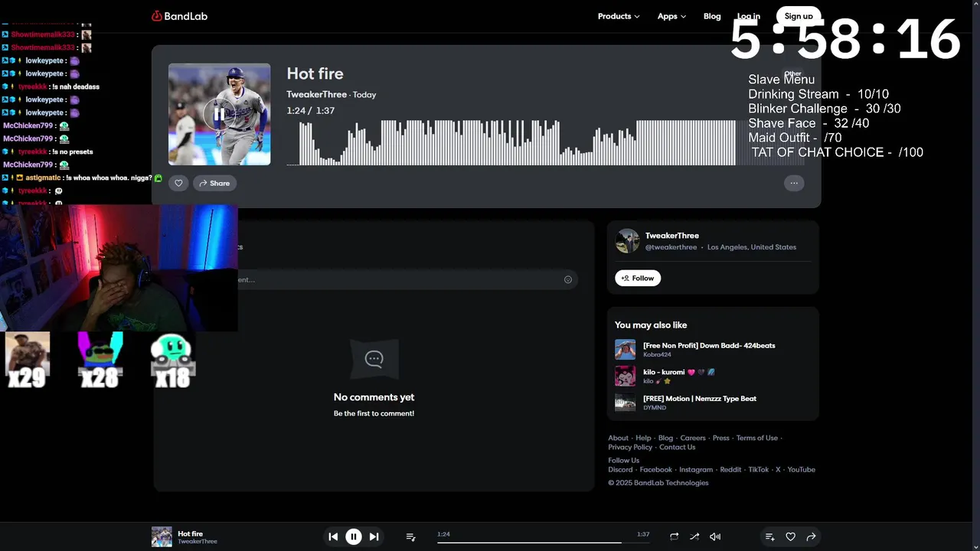Click Hot fire thumbnail in player bar
Image resolution: width=980 pixels, height=551 pixels.
(x=162, y=536)
